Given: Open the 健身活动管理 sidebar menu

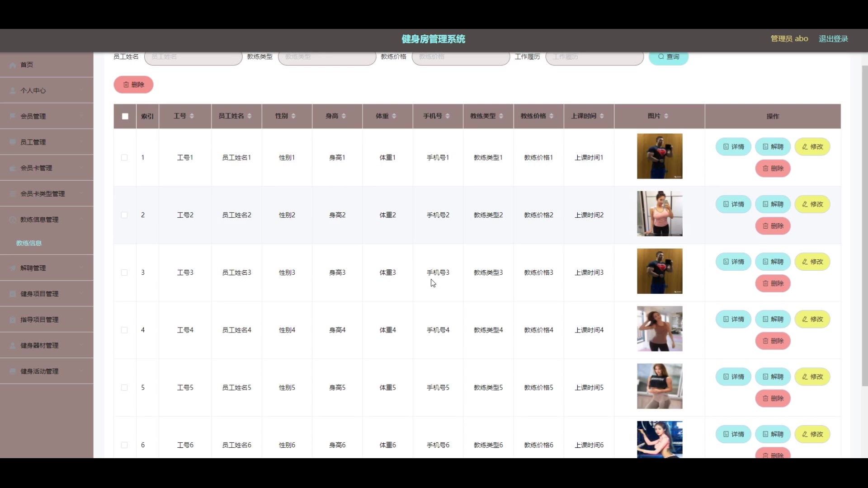Looking at the screenshot, I should 47,371.
